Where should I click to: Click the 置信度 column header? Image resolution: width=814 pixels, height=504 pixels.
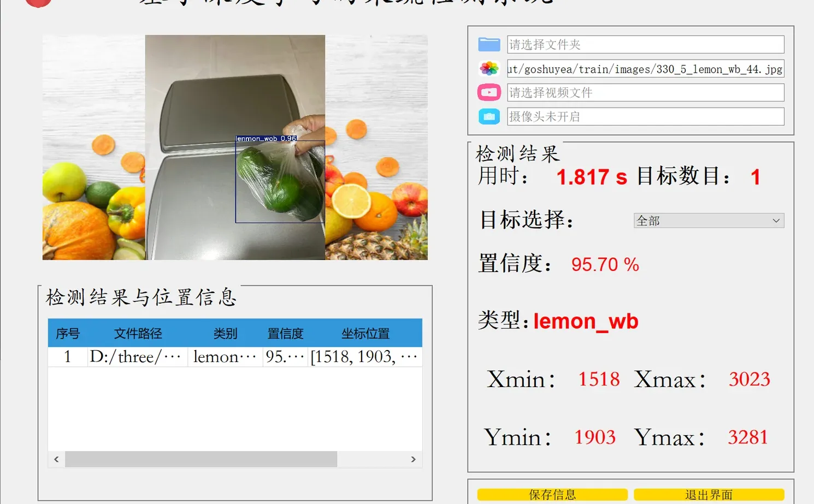point(285,333)
